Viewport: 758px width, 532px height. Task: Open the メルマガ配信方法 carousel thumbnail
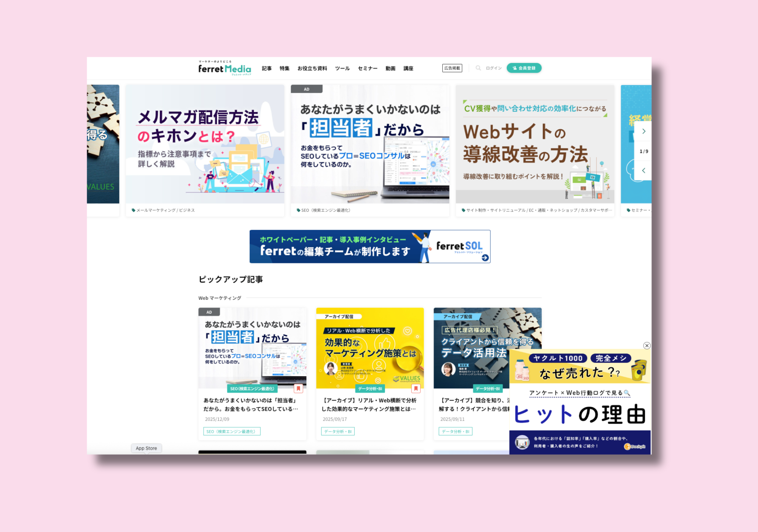click(x=205, y=144)
